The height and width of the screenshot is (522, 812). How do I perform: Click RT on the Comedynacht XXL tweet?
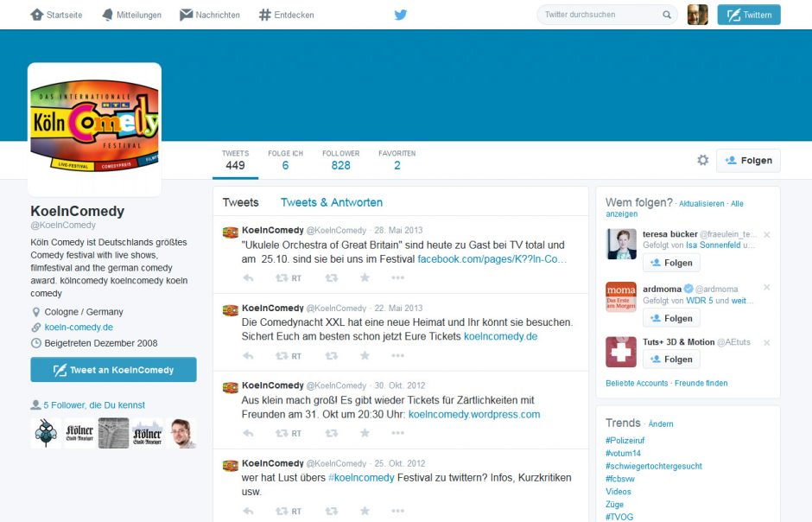[x=289, y=356]
